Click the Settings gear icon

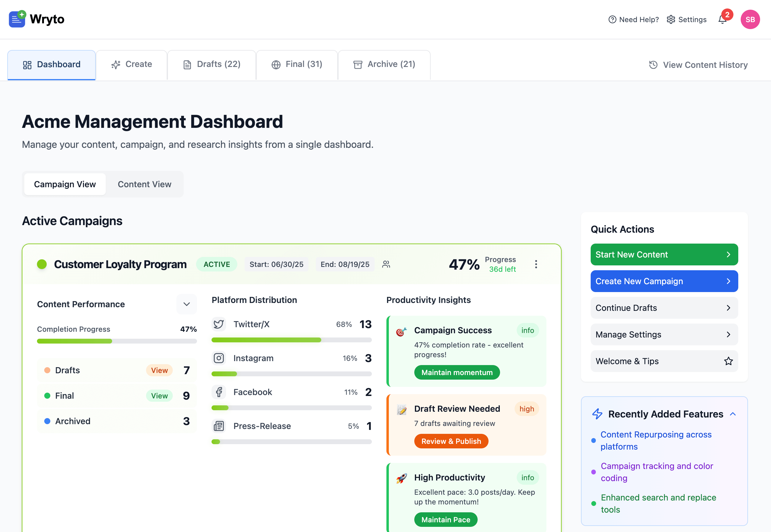[x=671, y=19]
